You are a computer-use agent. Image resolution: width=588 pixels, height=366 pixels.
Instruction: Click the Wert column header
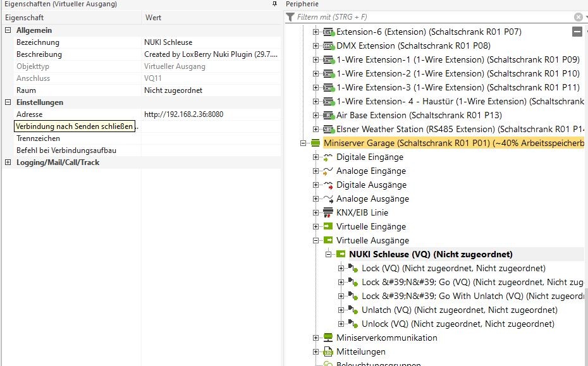211,17
